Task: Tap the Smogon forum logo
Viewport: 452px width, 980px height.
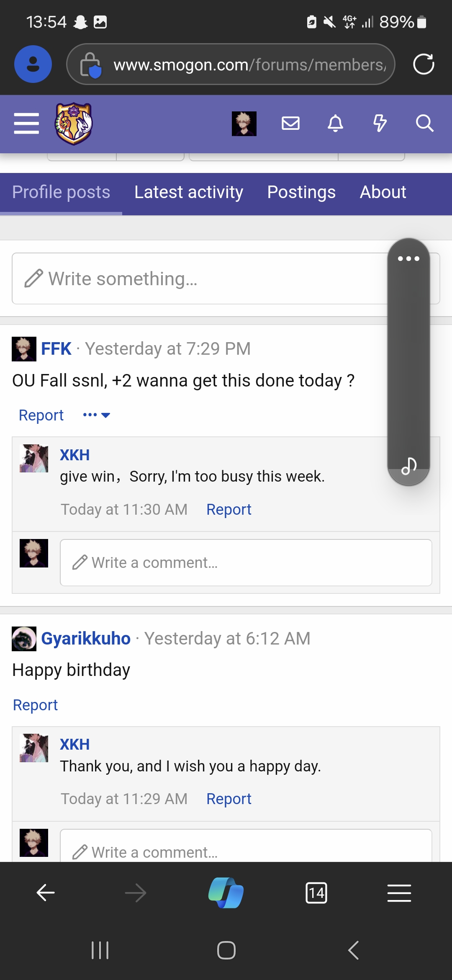Action: tap(74, 124)
